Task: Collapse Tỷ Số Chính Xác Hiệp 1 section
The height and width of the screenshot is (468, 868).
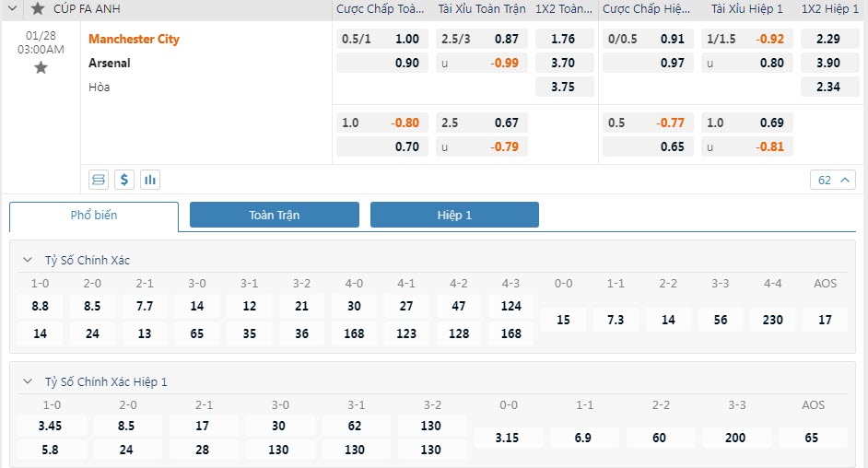Action: (29, 381)
